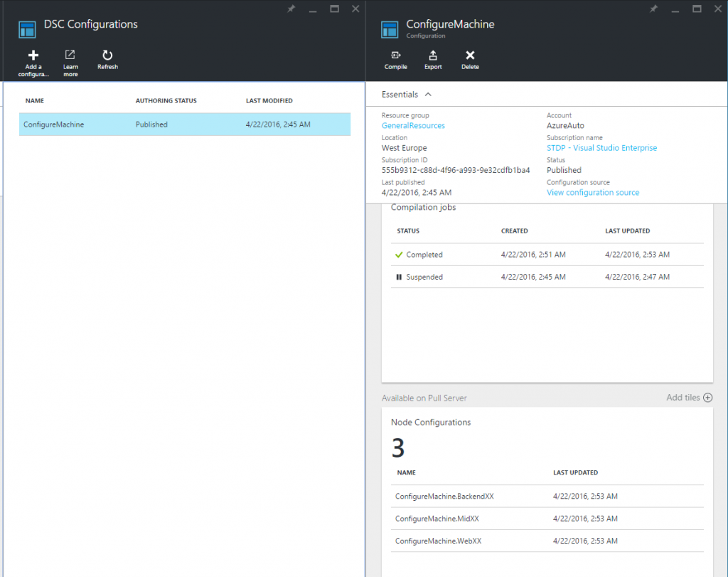Screen dimensions: 728x577
Task: Sort configurations by NAME column
Action: (x=34, y=100)
